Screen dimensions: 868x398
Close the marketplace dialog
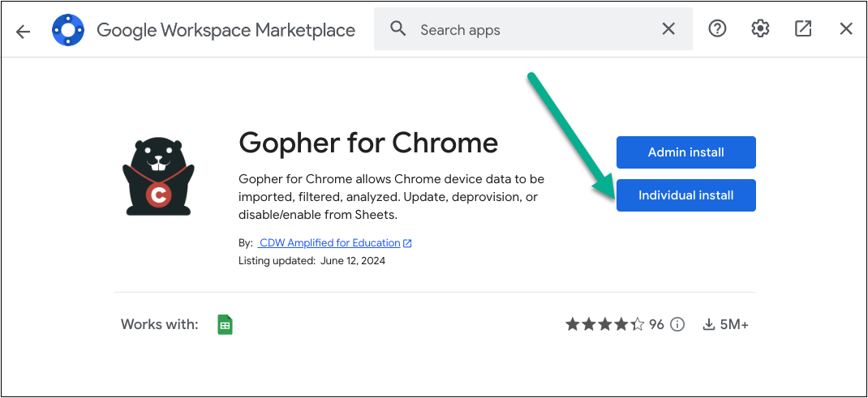(846, 28)
